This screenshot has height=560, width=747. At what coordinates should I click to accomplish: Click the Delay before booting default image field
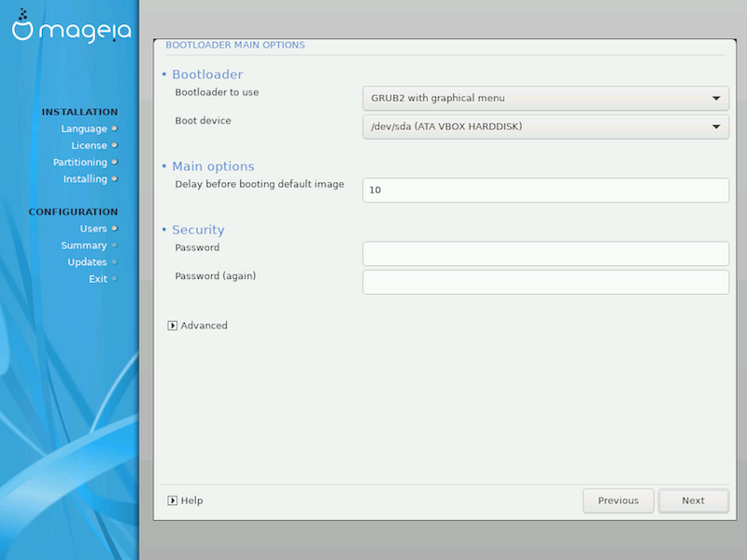pos(545,190)
